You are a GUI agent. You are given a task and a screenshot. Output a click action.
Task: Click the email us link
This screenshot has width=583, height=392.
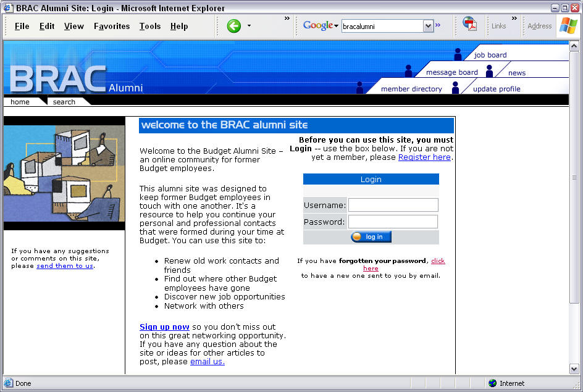208,362
